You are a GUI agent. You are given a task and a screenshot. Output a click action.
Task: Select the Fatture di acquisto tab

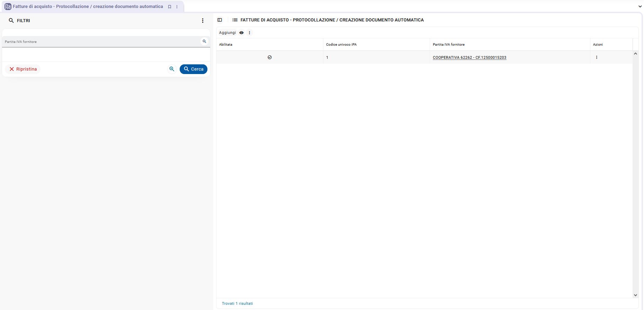[88, 7]
